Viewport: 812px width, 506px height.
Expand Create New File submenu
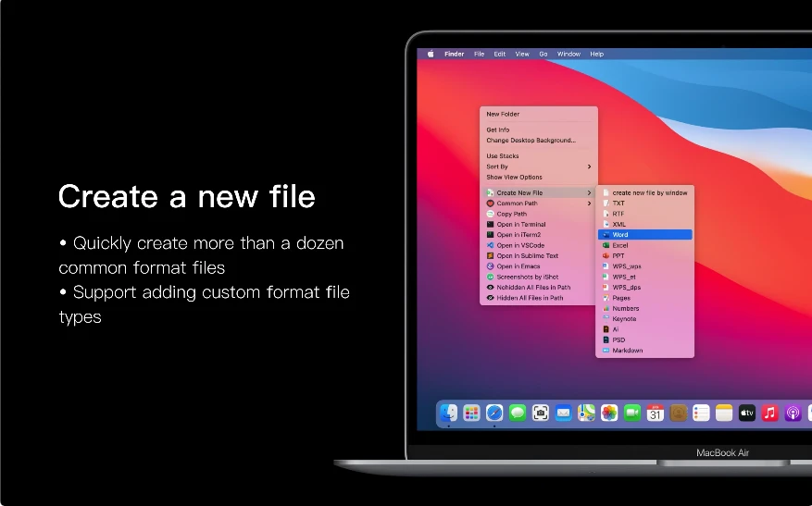pyautogui.click(x=539, y=192)
